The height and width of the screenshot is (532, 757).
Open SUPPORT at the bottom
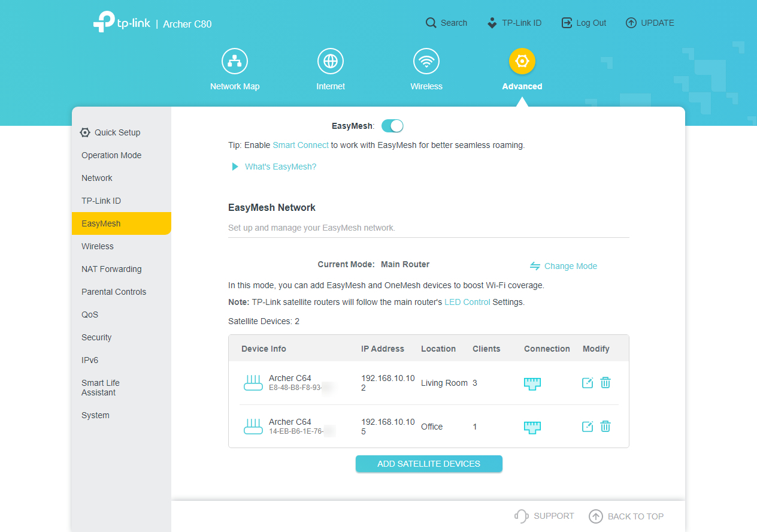point(544,516)
